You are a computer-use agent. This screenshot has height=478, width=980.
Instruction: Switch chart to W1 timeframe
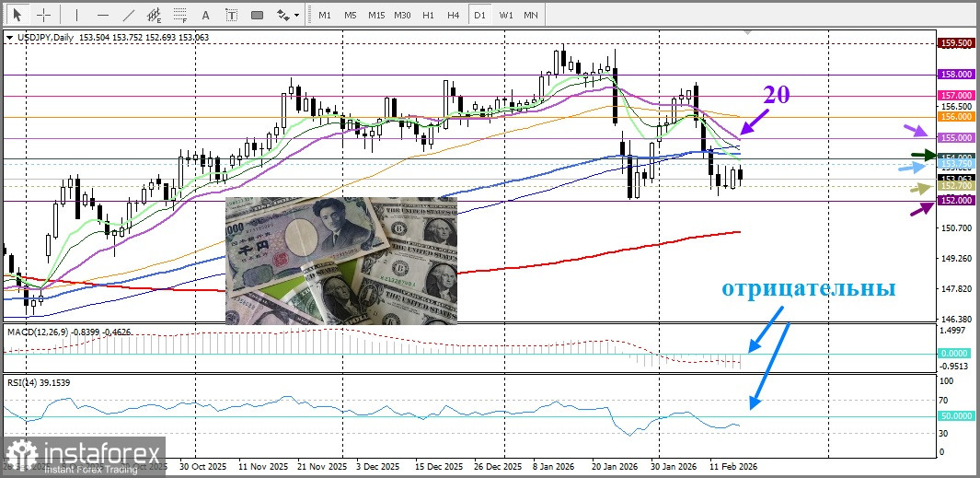pyautogui.click(x=505, y=15)
